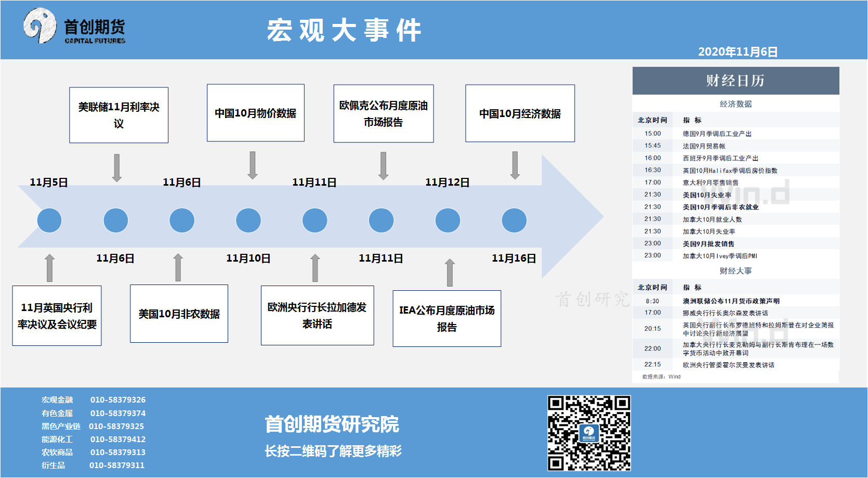The width and height of the screenshot is (868, 478).
Task: Click the timeline dot above 11月16日
Action: coord(515,221)
